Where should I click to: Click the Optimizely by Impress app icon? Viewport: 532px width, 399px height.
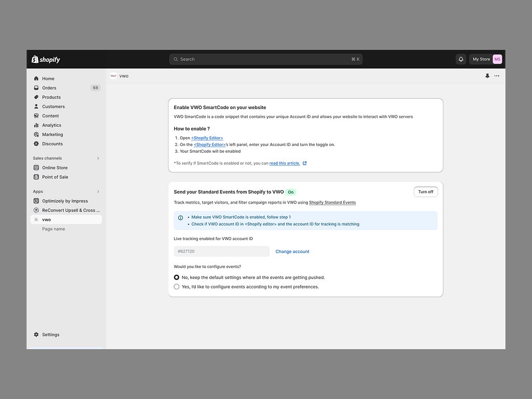pos(36,201)
